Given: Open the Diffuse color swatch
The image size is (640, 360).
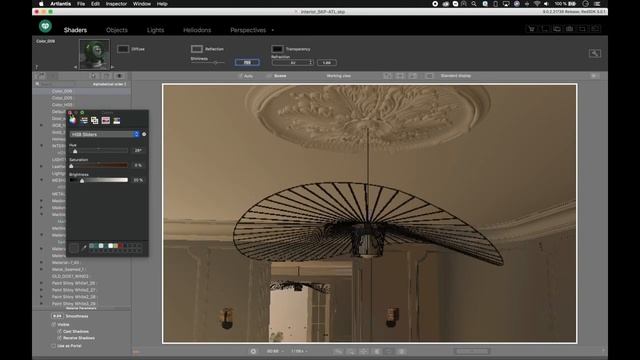Looking at the screenshot, I should (123, 49).
